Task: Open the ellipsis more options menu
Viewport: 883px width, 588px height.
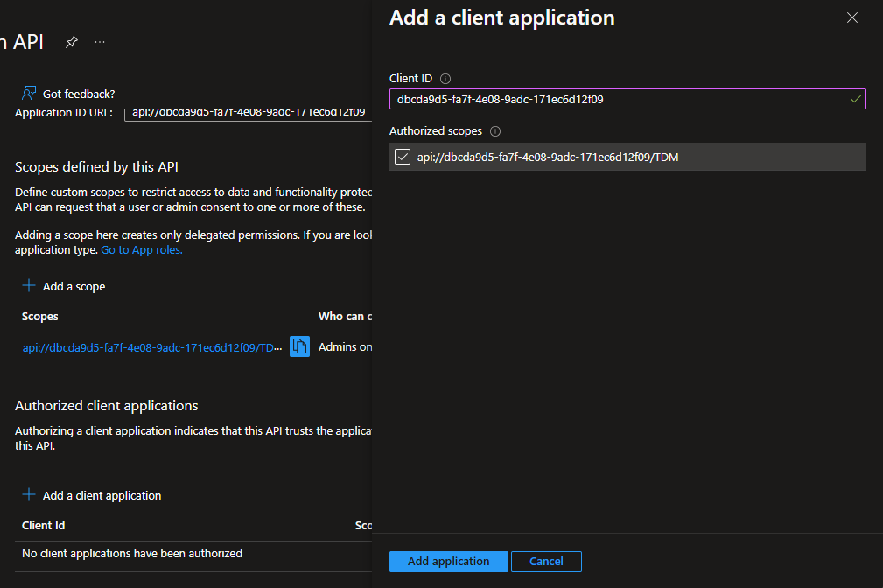Action: [x=100, y=42]
